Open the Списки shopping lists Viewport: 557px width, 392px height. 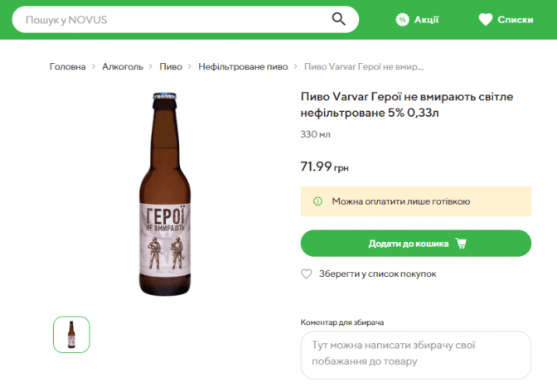tap(515, 19)
